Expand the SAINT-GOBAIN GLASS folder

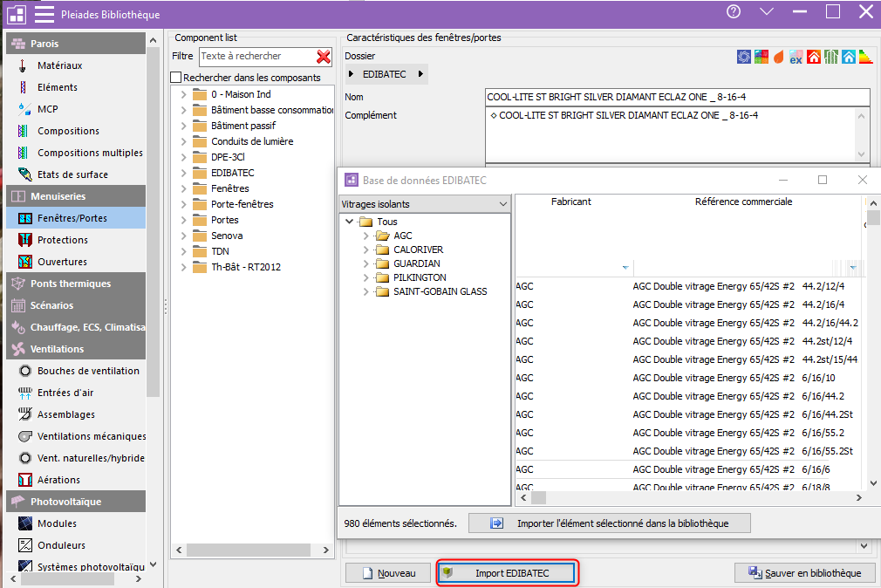point(367,291)
